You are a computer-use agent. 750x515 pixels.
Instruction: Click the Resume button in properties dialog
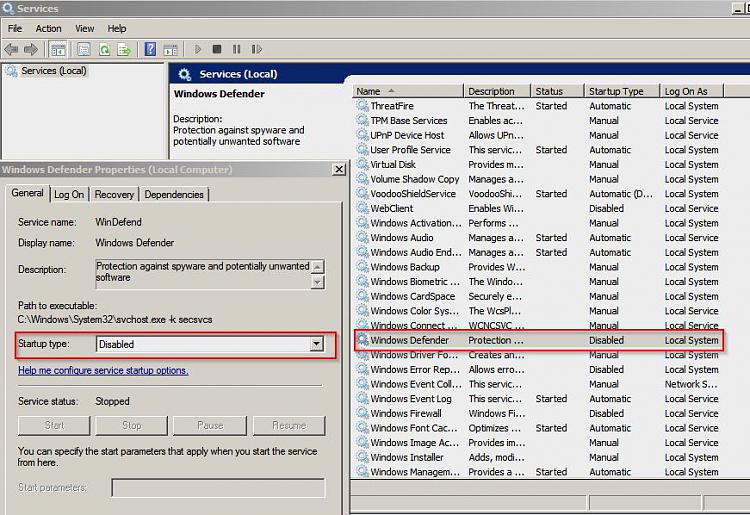tap(289, 425)
